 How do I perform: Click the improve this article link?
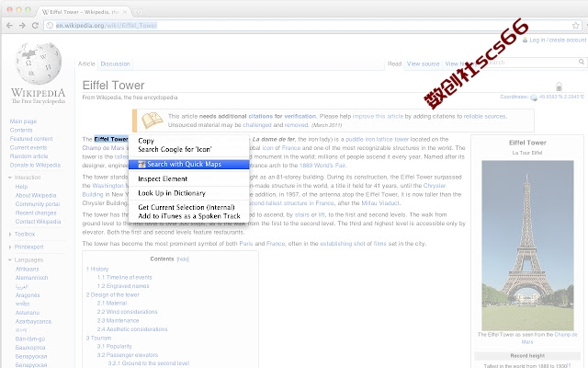tap(378, 117)
